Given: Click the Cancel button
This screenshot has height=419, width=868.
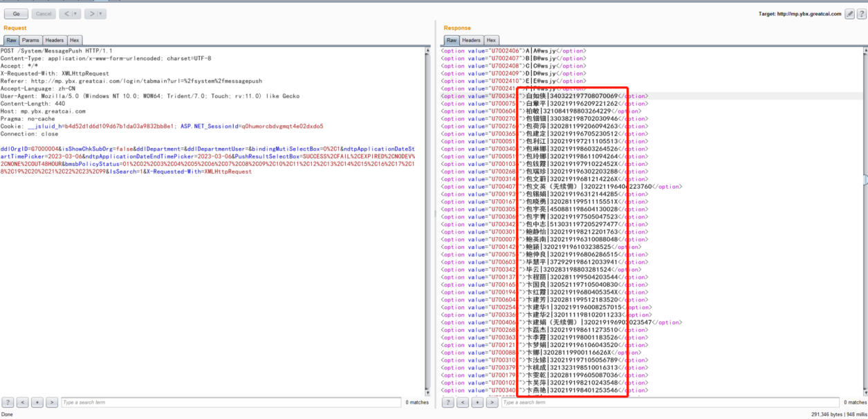Looking at the screenshot, I should click(x=43, y=14).
